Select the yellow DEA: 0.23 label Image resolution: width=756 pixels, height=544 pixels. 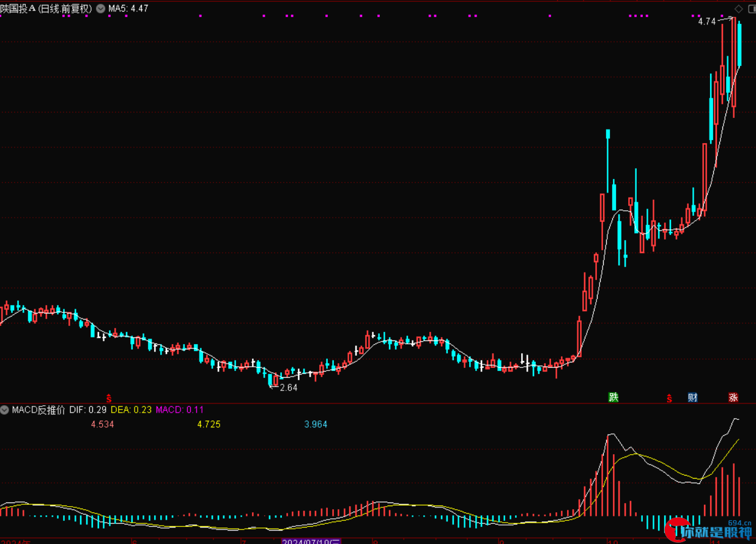tap(130, 410)
